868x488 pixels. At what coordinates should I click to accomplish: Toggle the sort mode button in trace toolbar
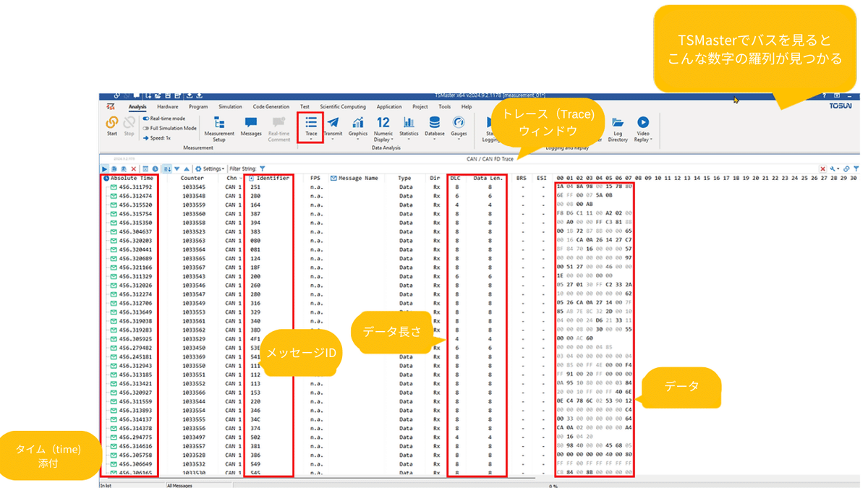[x=167, y=168]
